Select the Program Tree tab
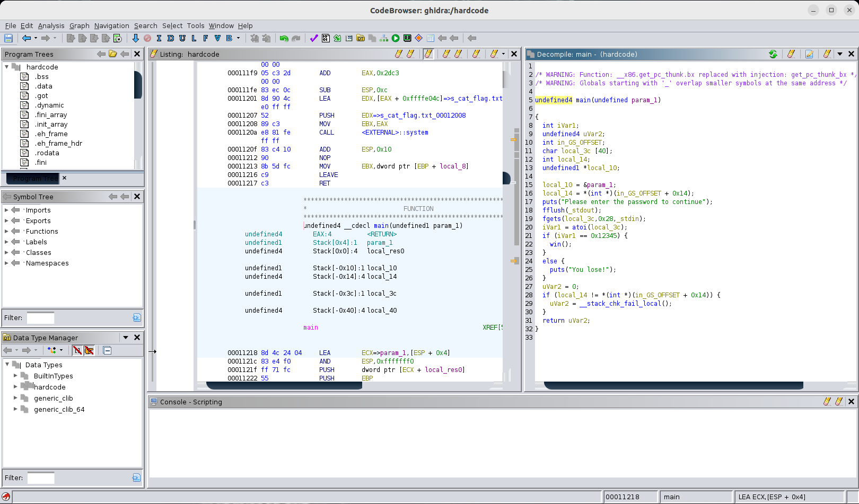 (x=33, y=179)
